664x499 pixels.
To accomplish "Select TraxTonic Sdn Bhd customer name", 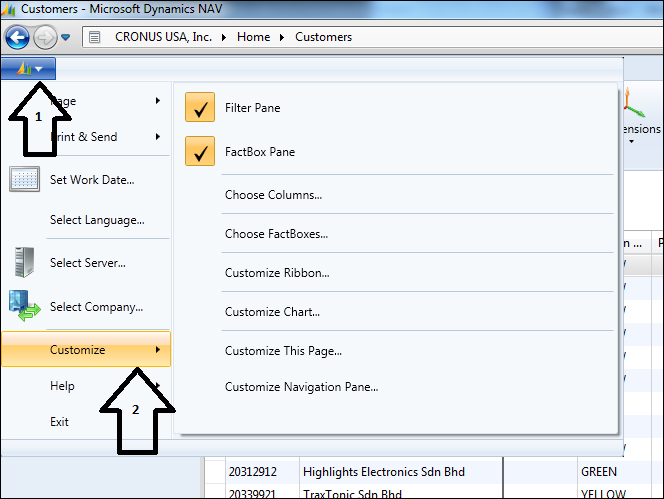I will (x=352, y=493).
